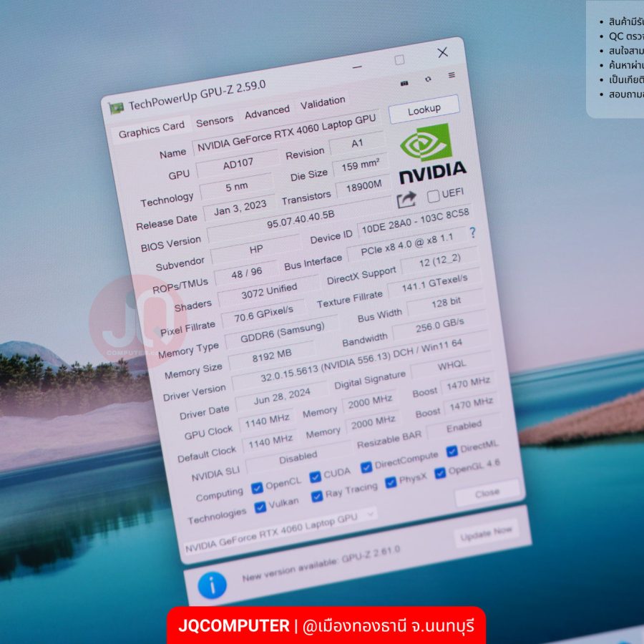Take a screenshot with the camera icon
Image resolution: width=644 pixels, height=644 pixels.
click(x=404, y=84)
